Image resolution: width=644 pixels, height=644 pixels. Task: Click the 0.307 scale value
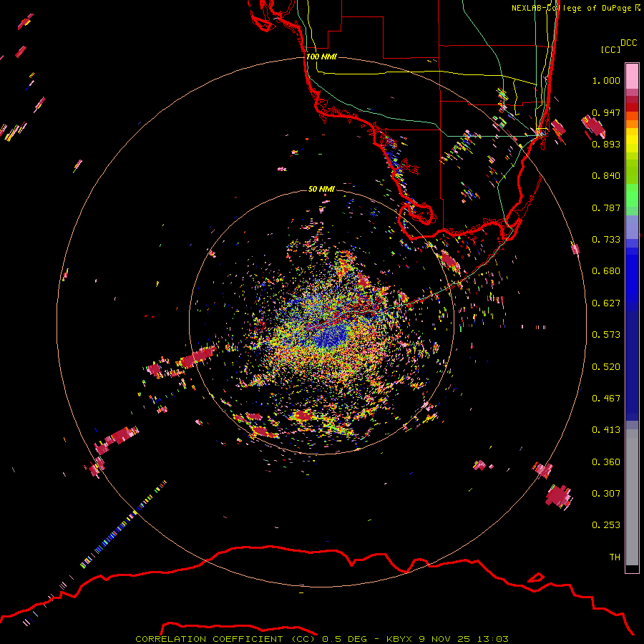click(606, 494)
